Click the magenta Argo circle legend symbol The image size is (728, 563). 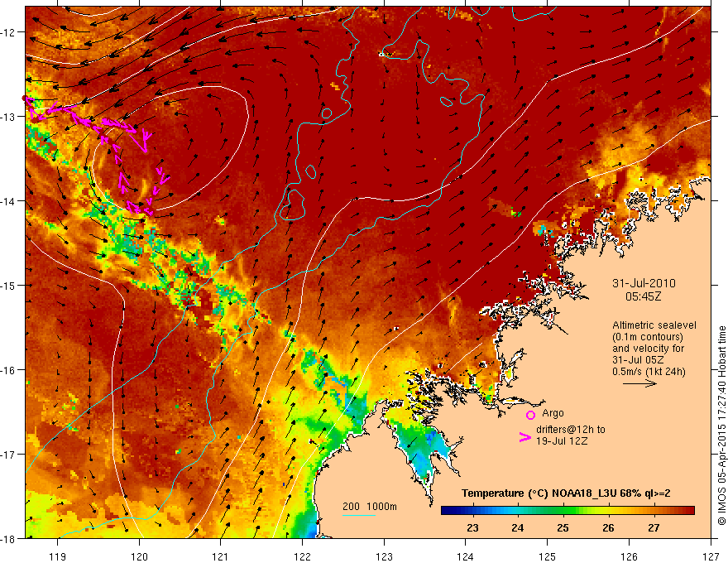pyautogui.click(x=530, y=415)
